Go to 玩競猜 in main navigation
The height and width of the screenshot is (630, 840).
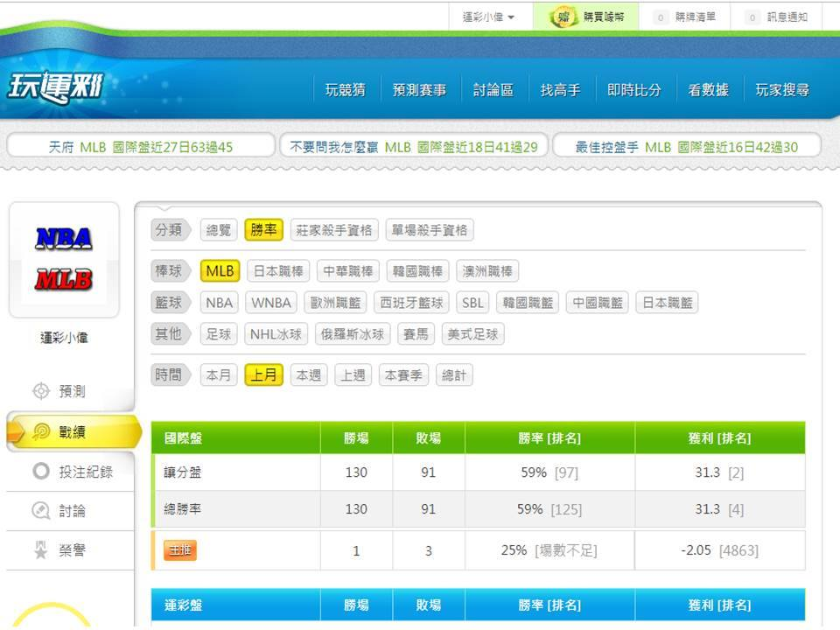346,89
